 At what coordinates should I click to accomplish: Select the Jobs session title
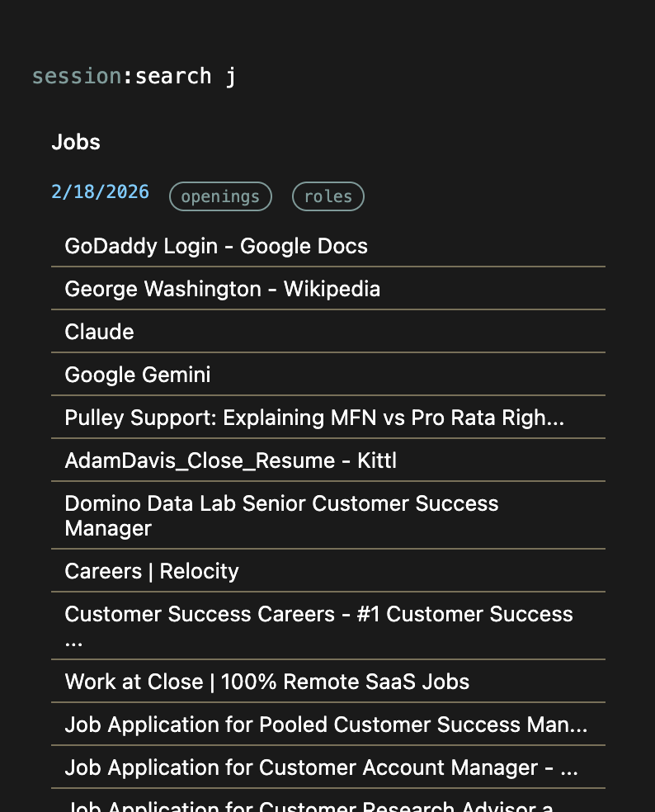[76, 142]
